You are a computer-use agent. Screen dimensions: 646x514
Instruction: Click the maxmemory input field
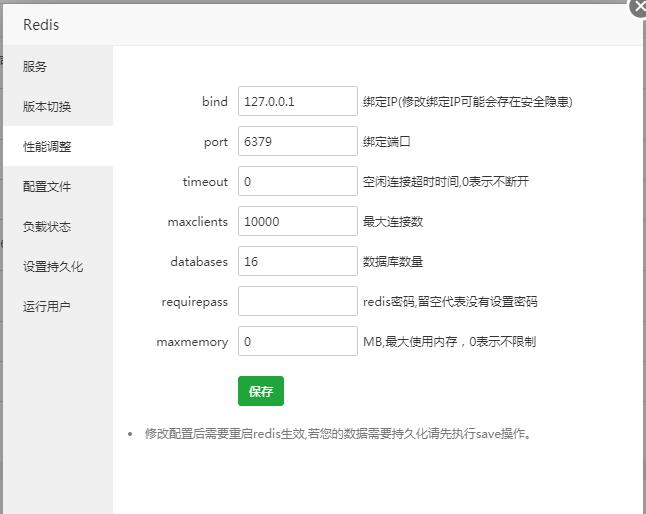coord(298,341)
